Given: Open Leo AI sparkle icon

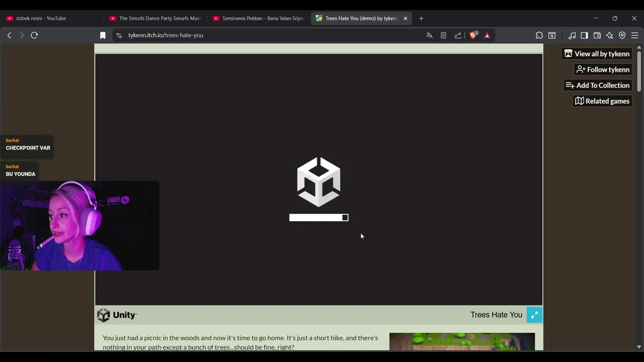Looking at the screenshot, I should click(x=610, y=35).
